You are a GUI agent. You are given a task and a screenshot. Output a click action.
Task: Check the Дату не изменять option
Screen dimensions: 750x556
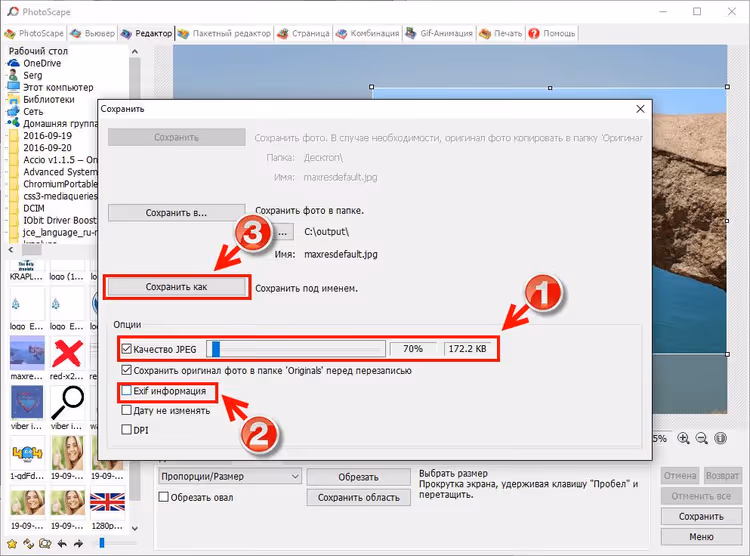[x=126, y=410]
